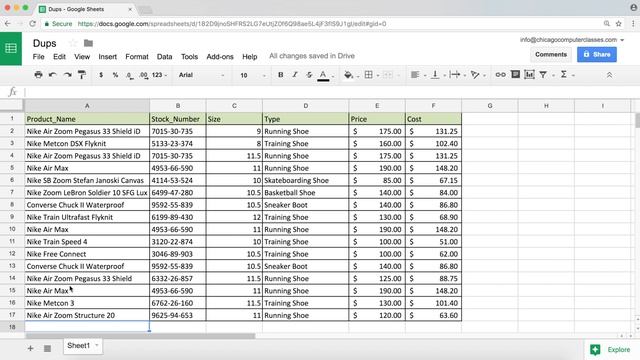
Task: Open the Tools menu
Action: point(189,57)
